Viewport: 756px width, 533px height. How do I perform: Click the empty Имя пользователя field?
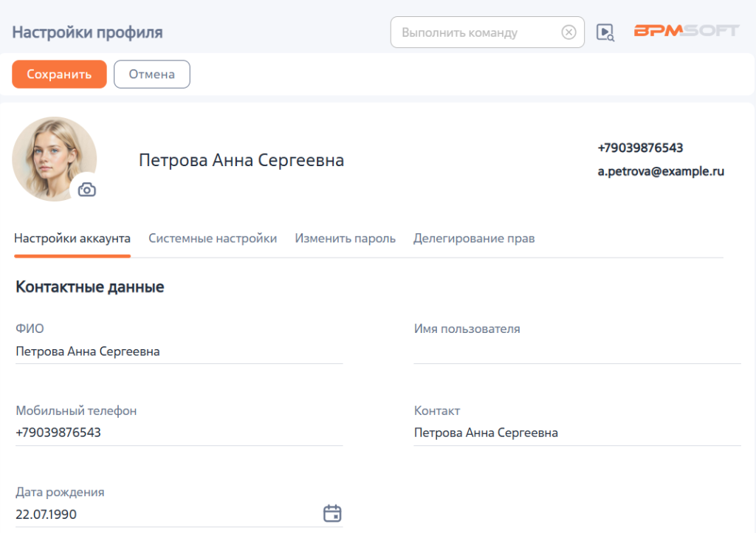click(x=577, y=351)
